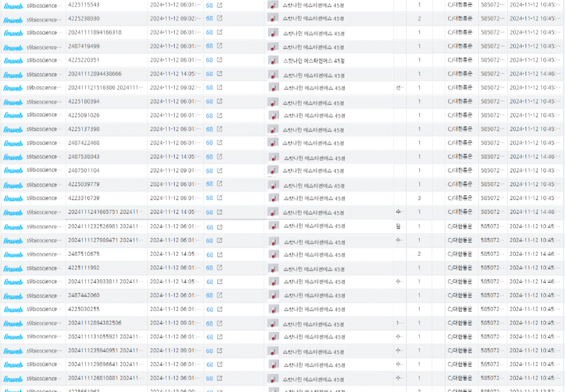Click product name in order 4225137398 row

coord(313,130)
